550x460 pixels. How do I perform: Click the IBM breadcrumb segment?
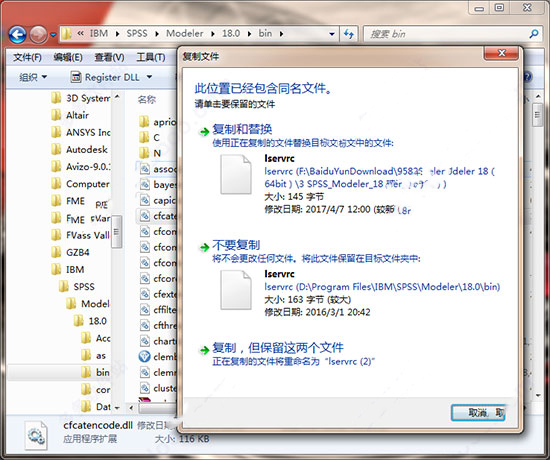coord(99,34)
